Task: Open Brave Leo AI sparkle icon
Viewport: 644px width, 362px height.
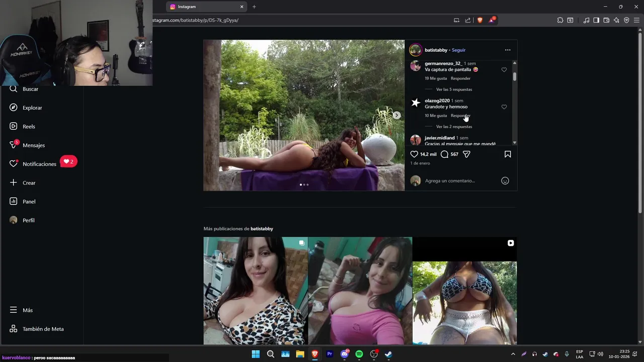Action: tap(616, 20)
